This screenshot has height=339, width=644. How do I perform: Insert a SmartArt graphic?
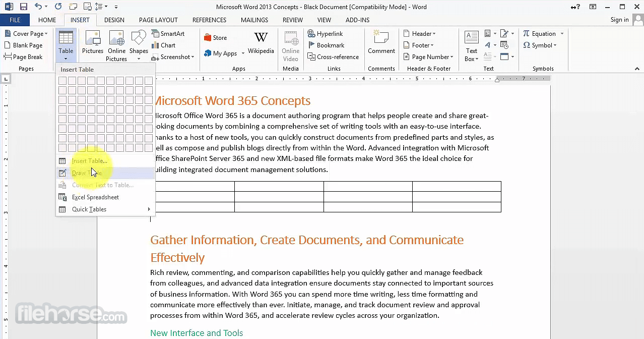(x=168, y=34)
